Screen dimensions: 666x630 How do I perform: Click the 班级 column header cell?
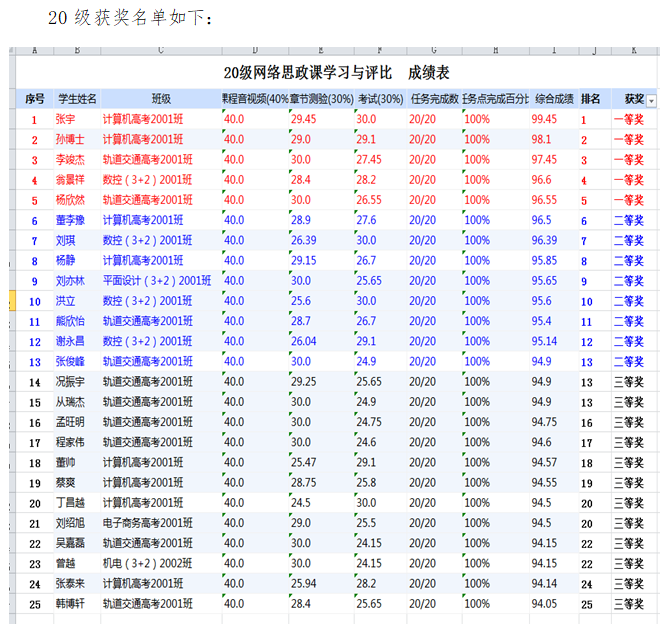(x=160, y=99)
